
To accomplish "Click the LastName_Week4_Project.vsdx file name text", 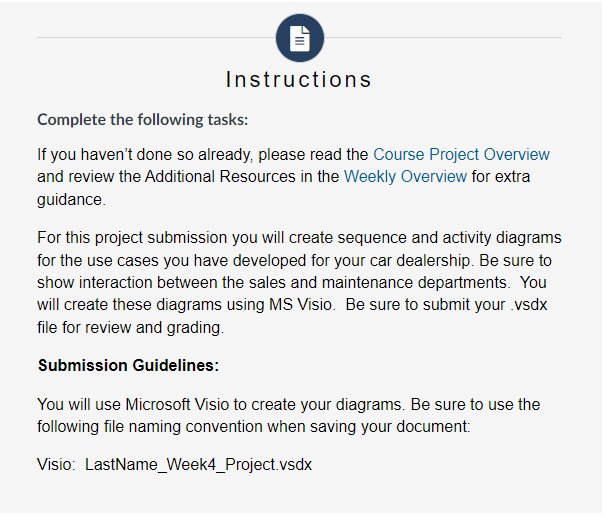I will pyautogui.click(x=198, y=465).
